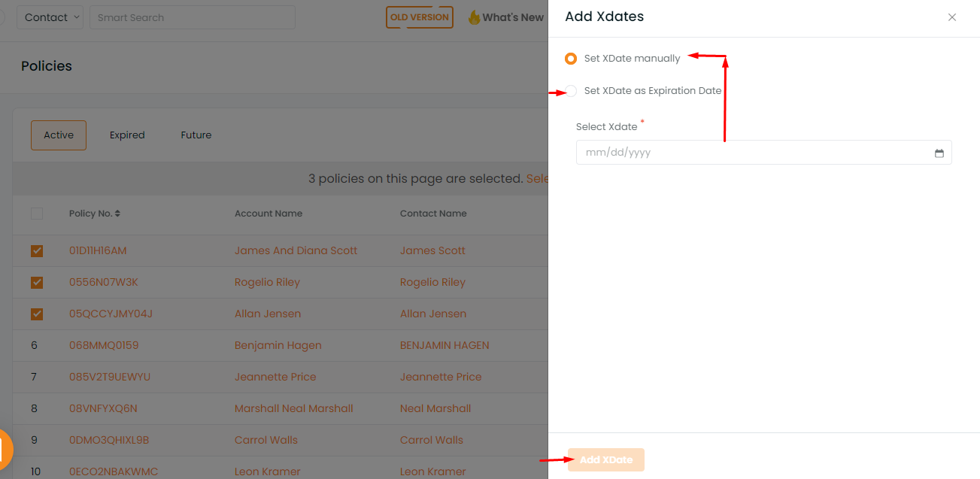Open the calendar picker in Select Xdate field

click(x=939, y=153)
